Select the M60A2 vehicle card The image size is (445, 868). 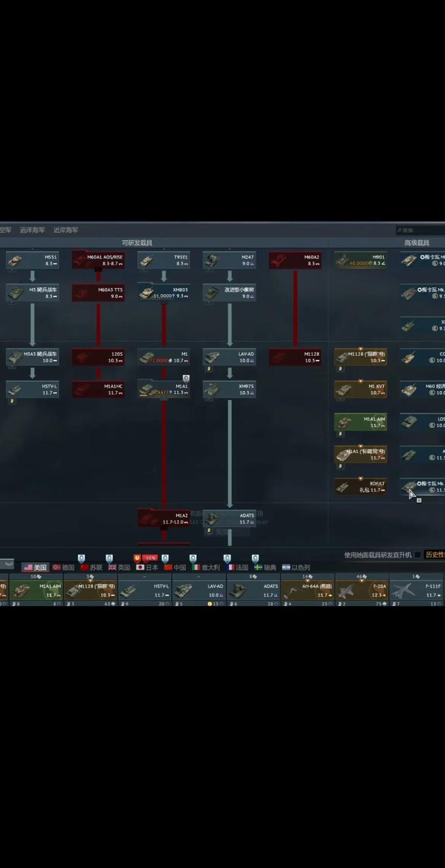point(295,260)
